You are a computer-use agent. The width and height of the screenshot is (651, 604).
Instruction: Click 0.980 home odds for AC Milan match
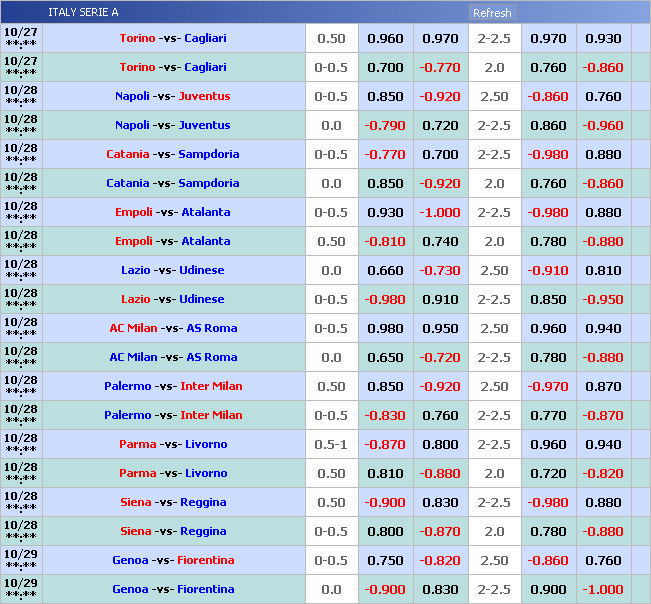click(385, 329)
